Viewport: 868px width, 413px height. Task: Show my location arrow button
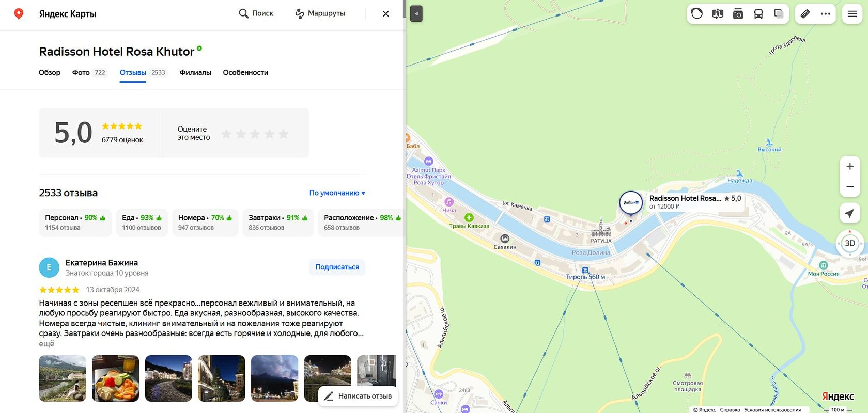pos(850,213)
